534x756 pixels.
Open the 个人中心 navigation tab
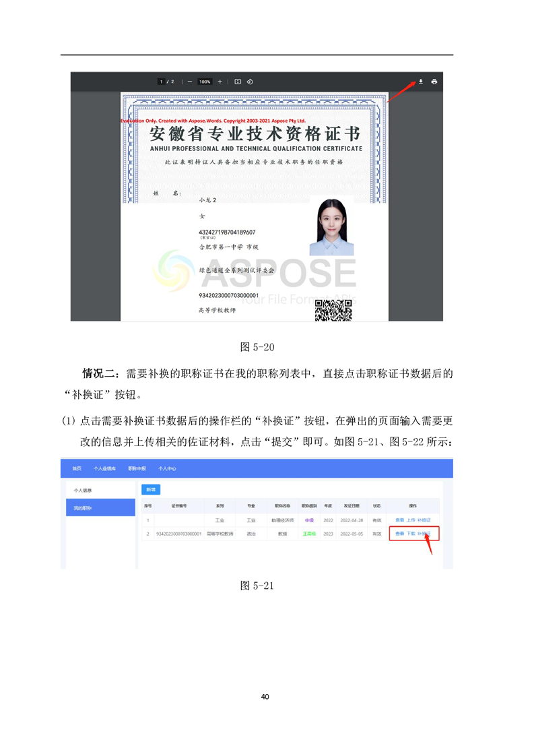point(167,468)
